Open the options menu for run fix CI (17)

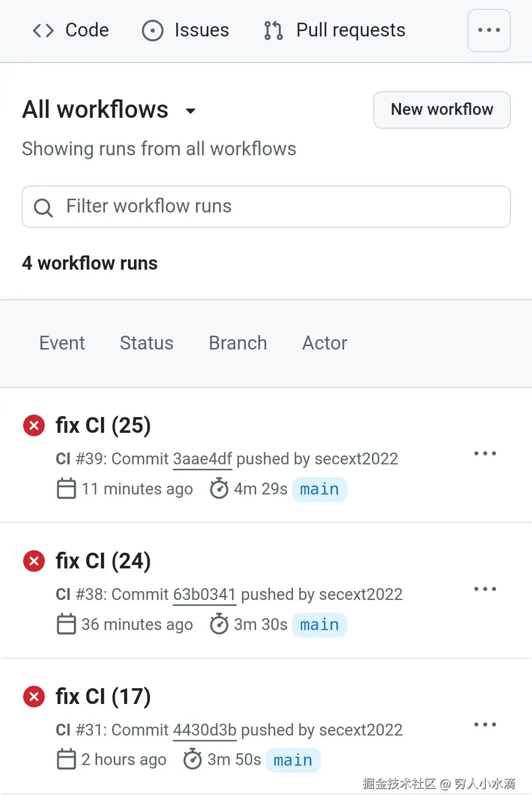tap(485, 725)
